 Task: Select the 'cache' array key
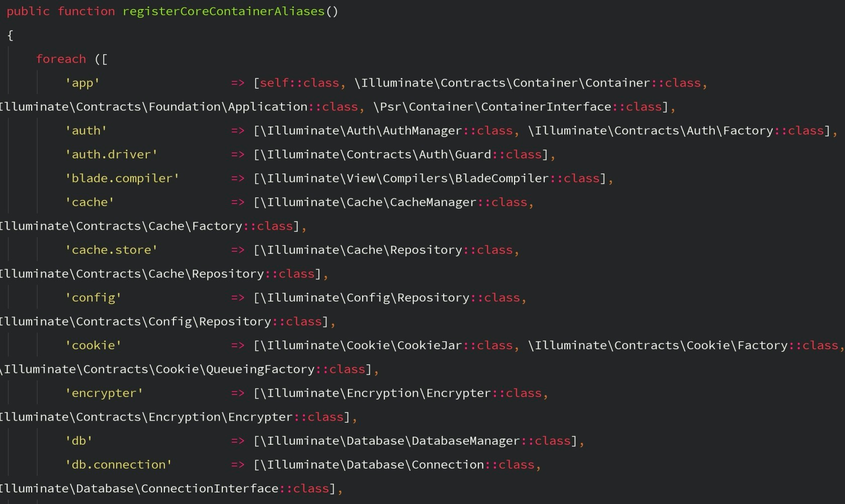[90, 202]
